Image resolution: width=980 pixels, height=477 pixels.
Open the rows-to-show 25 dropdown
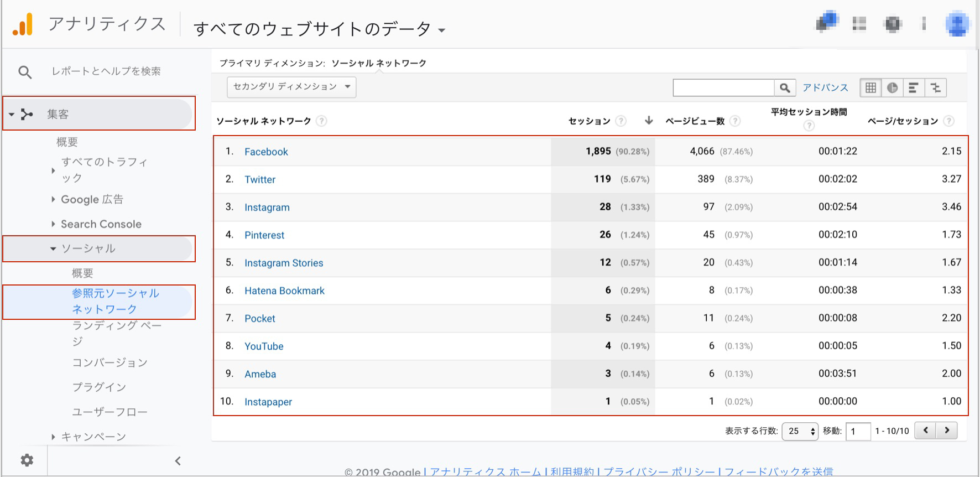point(799,431)
